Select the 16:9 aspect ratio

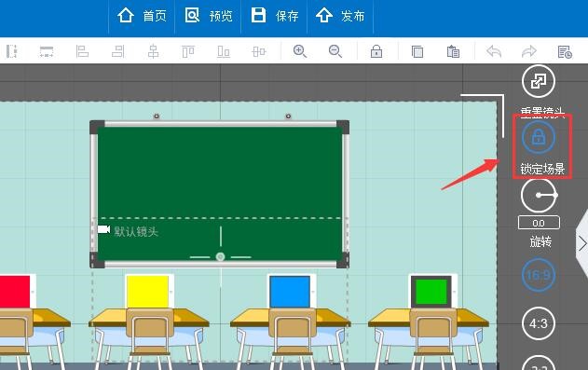[539, 275]
